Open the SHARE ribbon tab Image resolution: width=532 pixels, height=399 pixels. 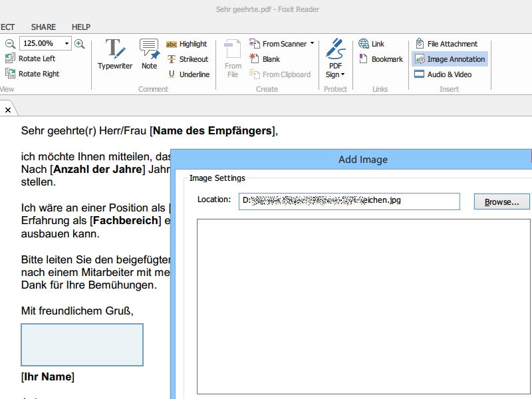pyautogui.click(x=43, y=27)
